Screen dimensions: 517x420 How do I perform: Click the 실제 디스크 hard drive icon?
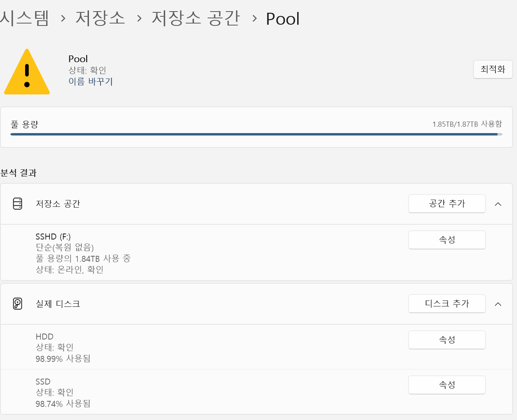18,304
